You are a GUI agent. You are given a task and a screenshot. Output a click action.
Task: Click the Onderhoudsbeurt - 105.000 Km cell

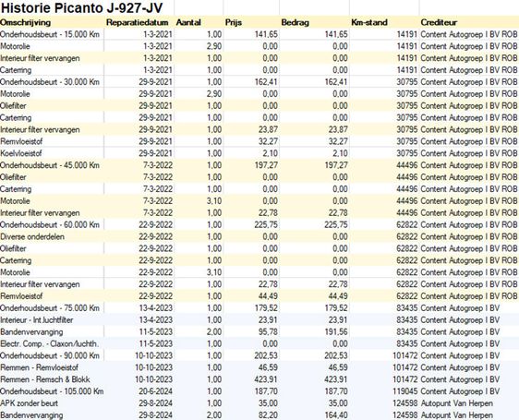52,391
